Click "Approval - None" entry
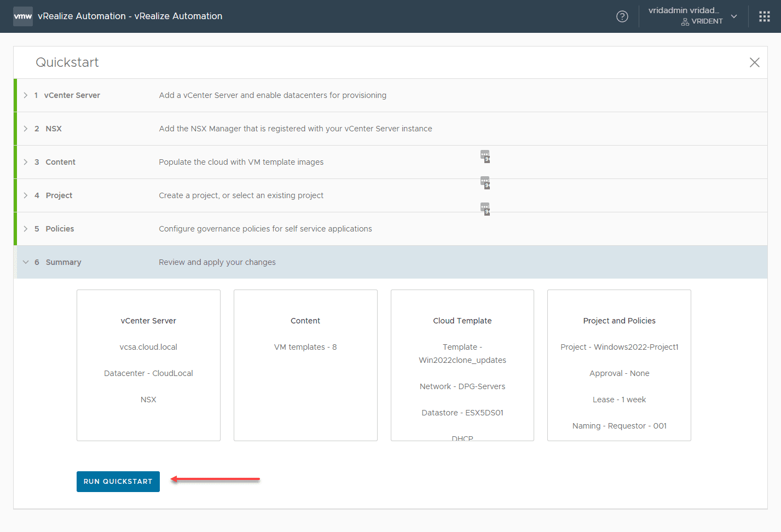Viewport: 781px width, 532px height. pos(620,373)
